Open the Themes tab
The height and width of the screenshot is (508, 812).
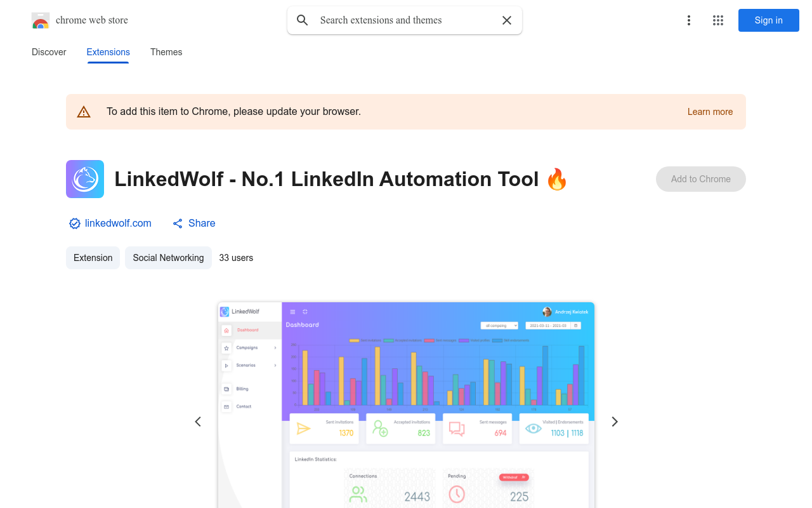point(166,52)
